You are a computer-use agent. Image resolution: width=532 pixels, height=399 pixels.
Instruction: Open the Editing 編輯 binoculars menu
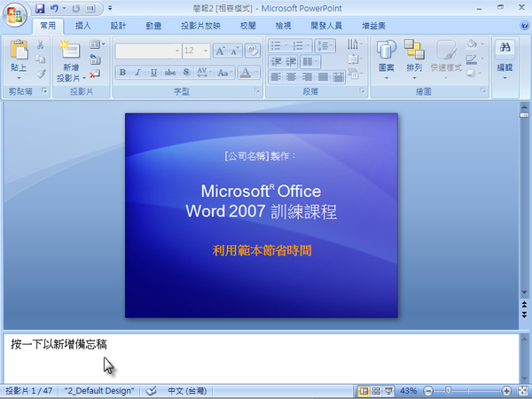click(505, 59)
